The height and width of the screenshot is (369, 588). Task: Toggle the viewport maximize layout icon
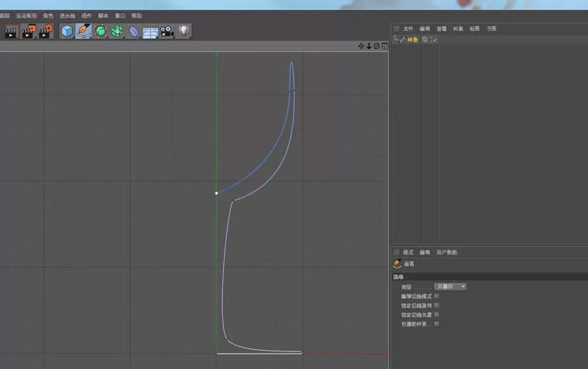pos(385,46)
